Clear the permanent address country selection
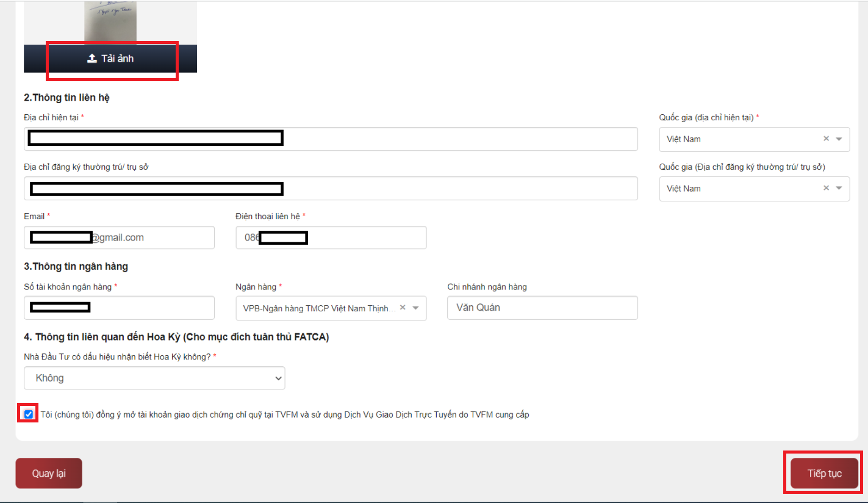Image resolution: width=868 pixels, height=503 pixels. click(826, 188)
